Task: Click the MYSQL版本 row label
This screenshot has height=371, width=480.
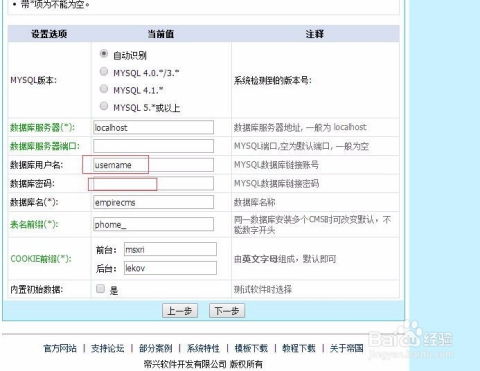Action: (33, 80)
